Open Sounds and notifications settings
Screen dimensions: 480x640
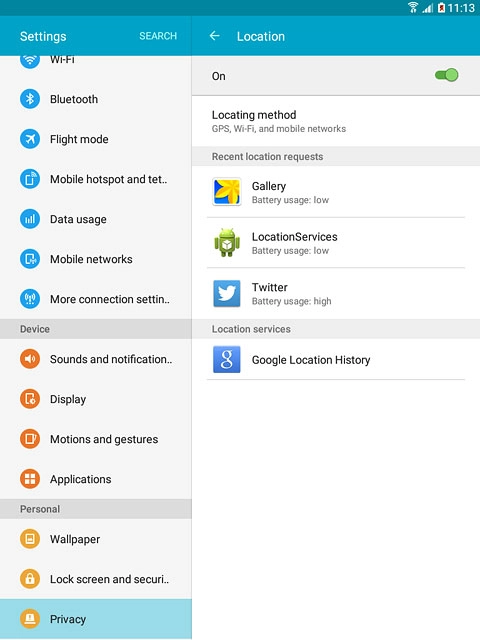tap(96, 359)
